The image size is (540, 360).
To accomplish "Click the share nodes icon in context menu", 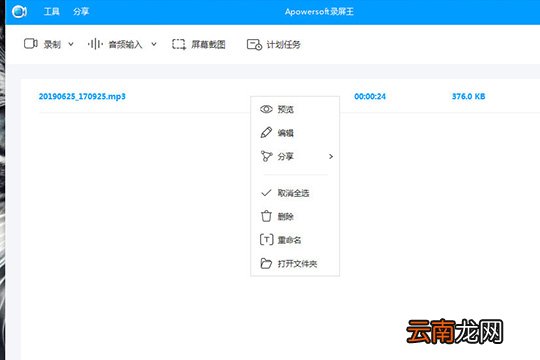I will (267, 156).
